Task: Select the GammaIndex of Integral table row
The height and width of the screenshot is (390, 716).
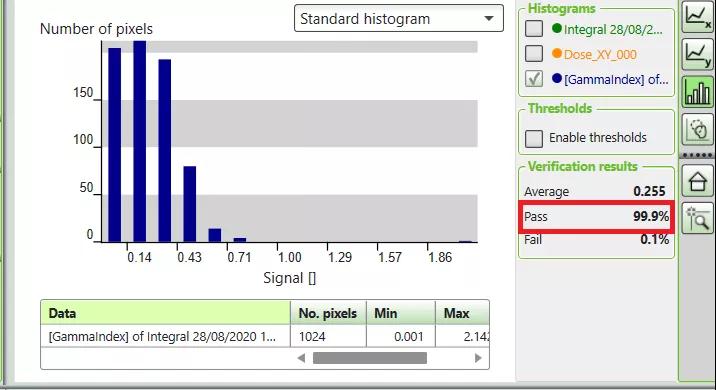Action: click(x=265, y=337)
